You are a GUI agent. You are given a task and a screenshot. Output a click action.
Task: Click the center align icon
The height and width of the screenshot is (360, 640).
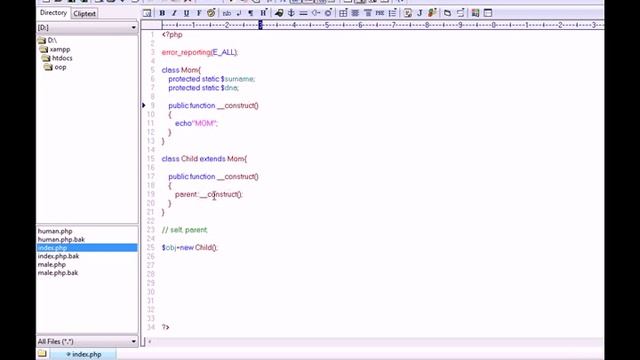(356, 13)
